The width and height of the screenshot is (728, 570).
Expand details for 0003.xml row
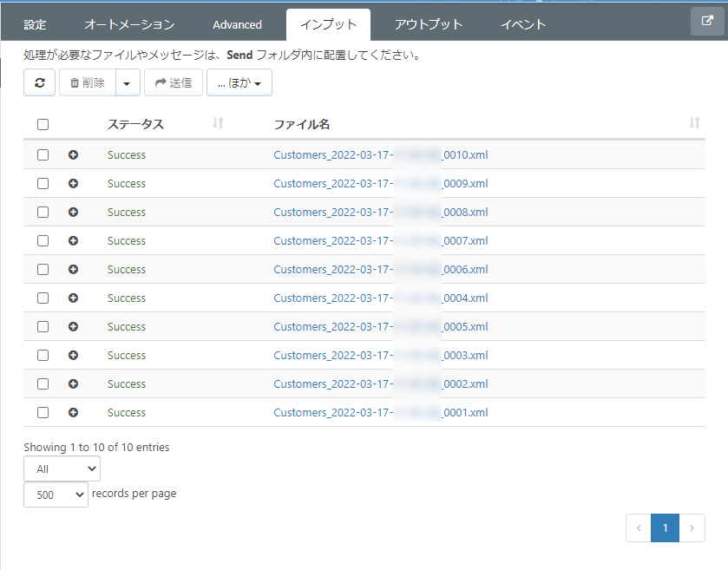click(x=73, y=355)
